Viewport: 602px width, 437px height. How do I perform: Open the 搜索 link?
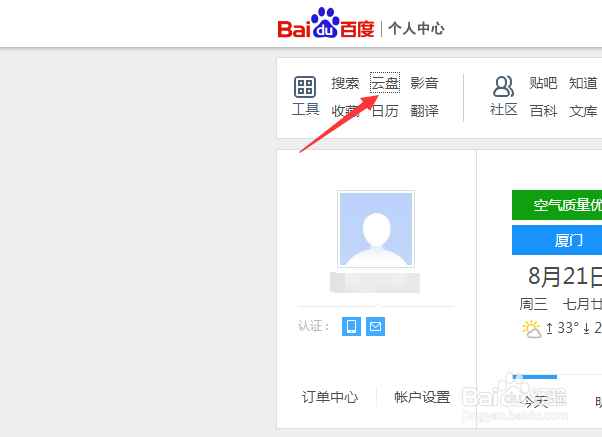tap(345, 83)
